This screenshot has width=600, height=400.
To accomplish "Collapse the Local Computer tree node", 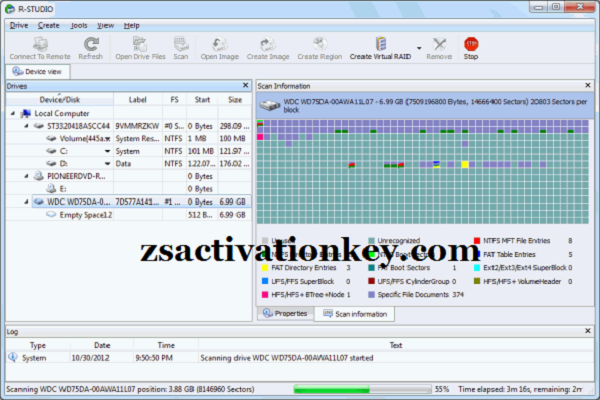I will point(13,113).
